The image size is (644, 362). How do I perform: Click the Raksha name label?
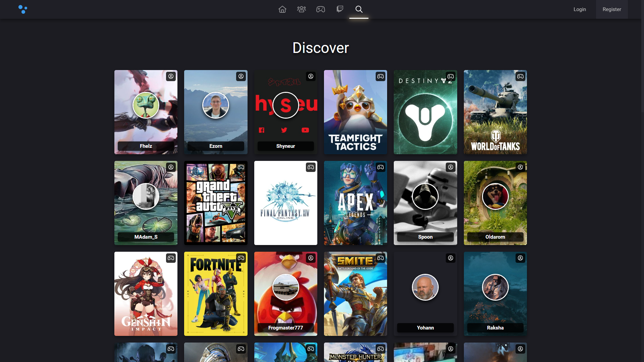pyautogui.click(x=495, y=328)
